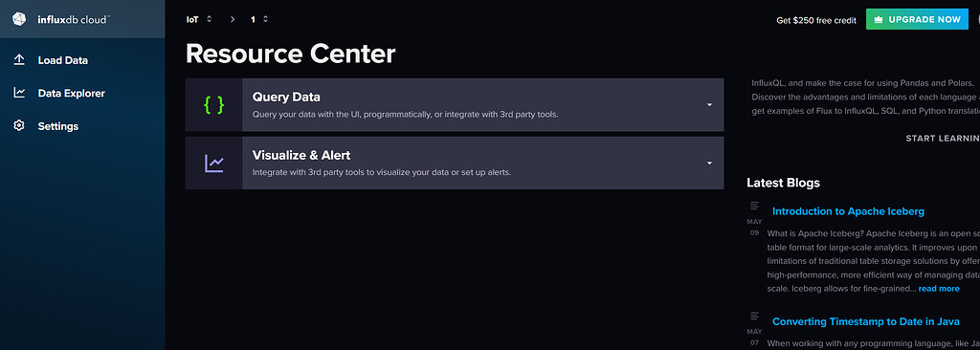The height and width of the screenshot is (350, 980).
Task: Click the green curly braces Query Data icon
Action: pyautogui.click(x=213, y=104)
